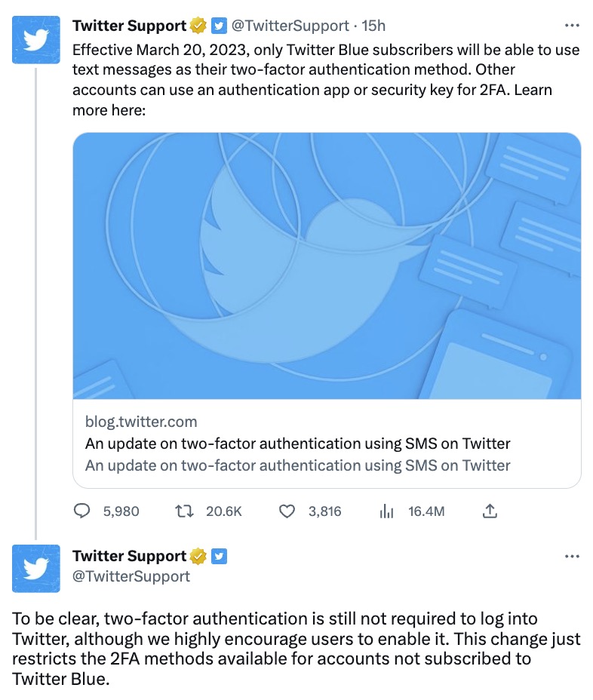This screenshot has height=700, width=593.
Task: Open blog.twitter.com article title link
Action: [x=297, y=444]
